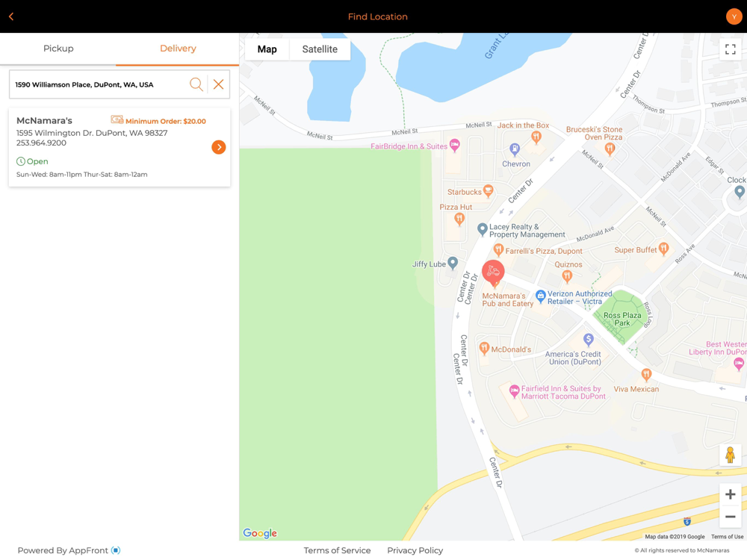Open the Terms of Service link

tap(338, 550)
